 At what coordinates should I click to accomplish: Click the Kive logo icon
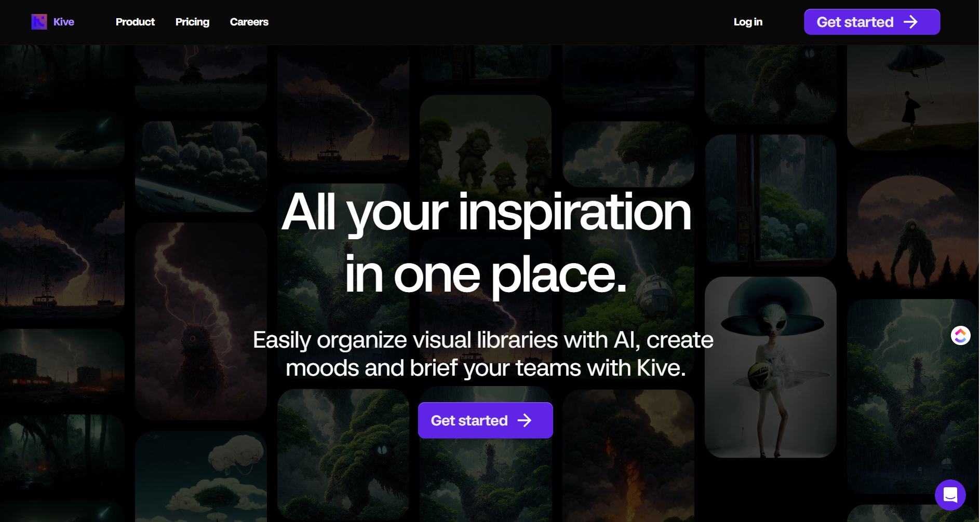click(39, 22)
